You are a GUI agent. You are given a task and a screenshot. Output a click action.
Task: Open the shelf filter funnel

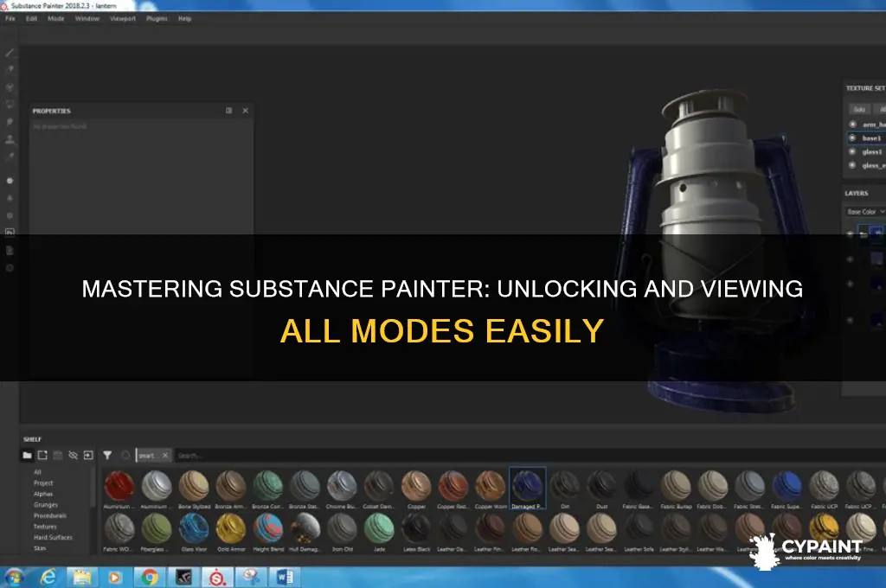tap(107, 455)
